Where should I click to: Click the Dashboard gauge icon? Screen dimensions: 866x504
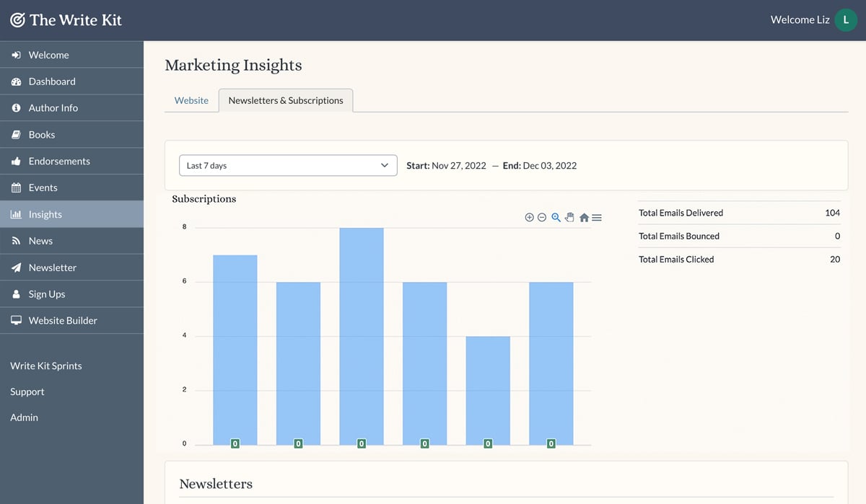pos(16,81)
